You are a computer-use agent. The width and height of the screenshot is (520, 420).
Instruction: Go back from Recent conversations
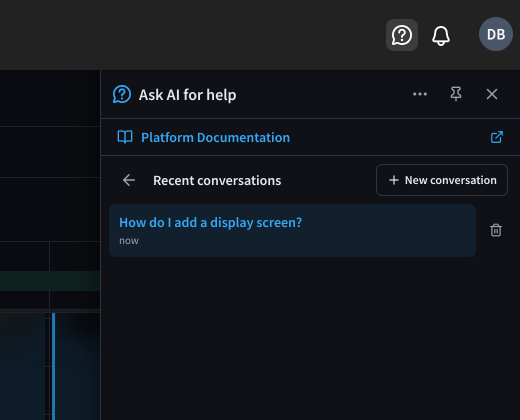tap(128, 180)
